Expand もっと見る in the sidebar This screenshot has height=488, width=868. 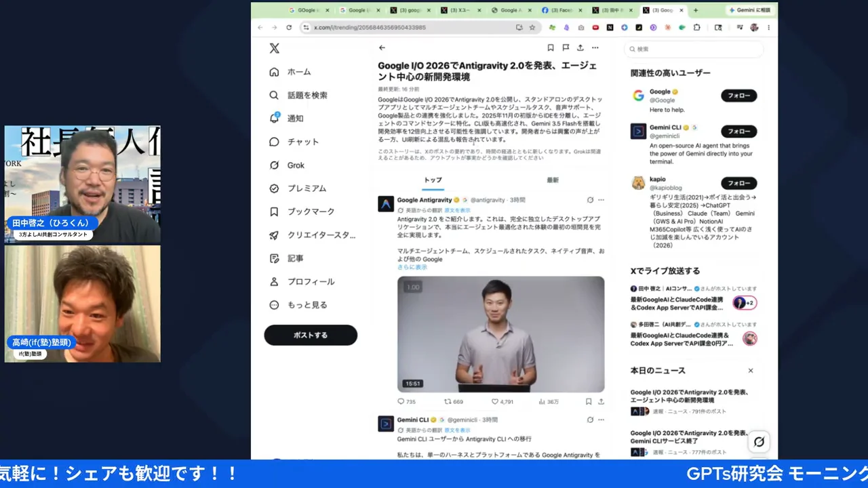pyautogui.click(x=298, y=305)
